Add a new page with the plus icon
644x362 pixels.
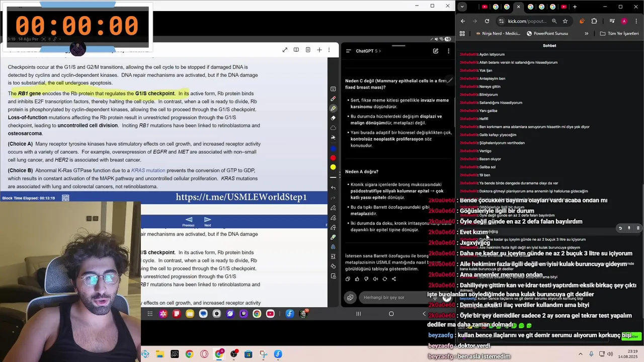click(x=319, y=50)
